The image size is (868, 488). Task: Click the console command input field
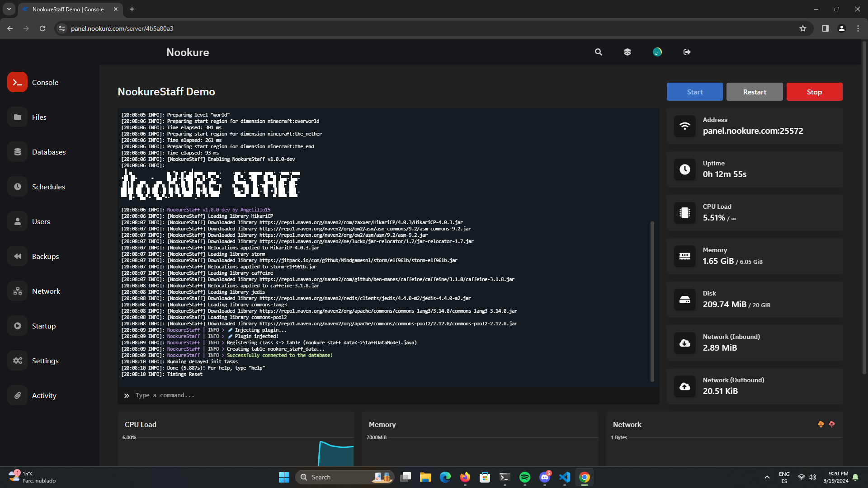click(x=389, y=395)
